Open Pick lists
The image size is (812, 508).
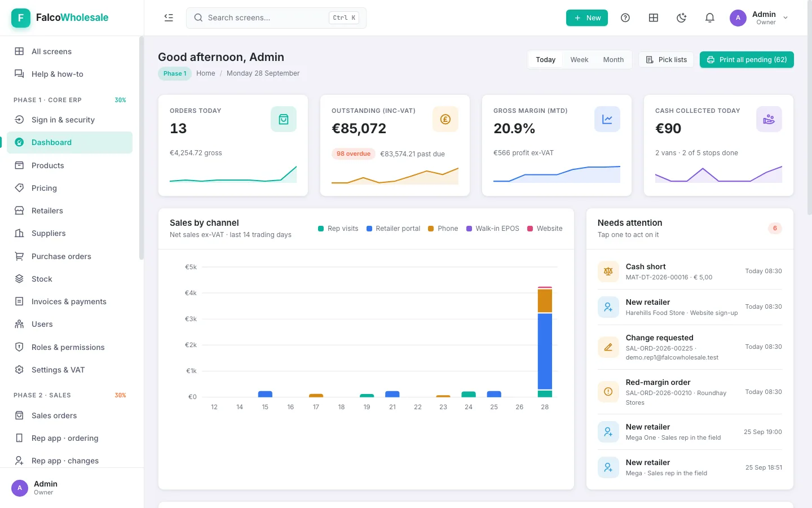pos(666,60)
